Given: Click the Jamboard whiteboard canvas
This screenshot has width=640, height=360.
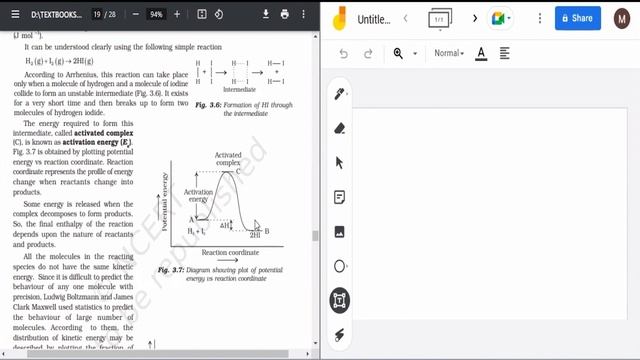Looking at the screenshot, I should [x=490, y=214].
